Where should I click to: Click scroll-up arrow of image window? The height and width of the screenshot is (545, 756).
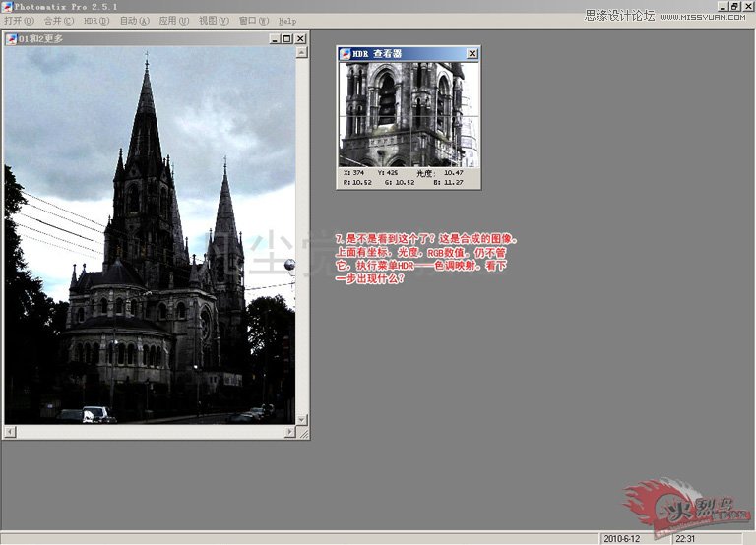tap(301, 52)
